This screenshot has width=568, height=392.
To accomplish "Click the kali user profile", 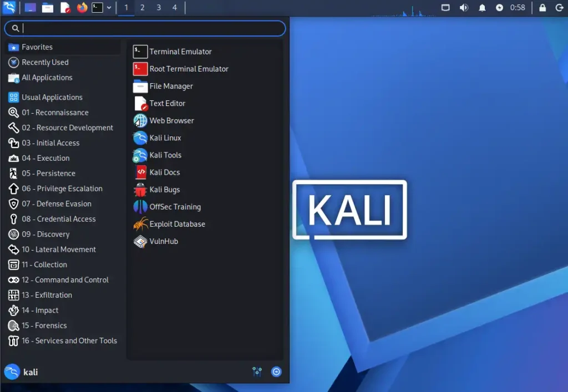I will (21, 371).
